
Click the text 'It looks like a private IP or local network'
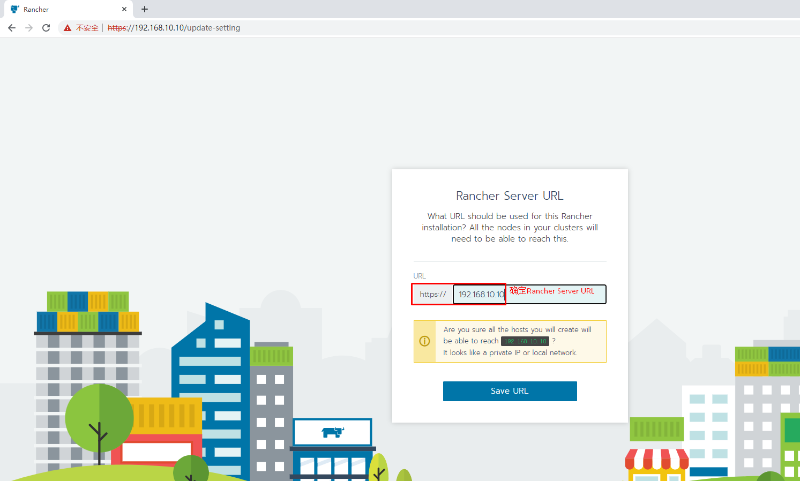(x=510, y=352)
